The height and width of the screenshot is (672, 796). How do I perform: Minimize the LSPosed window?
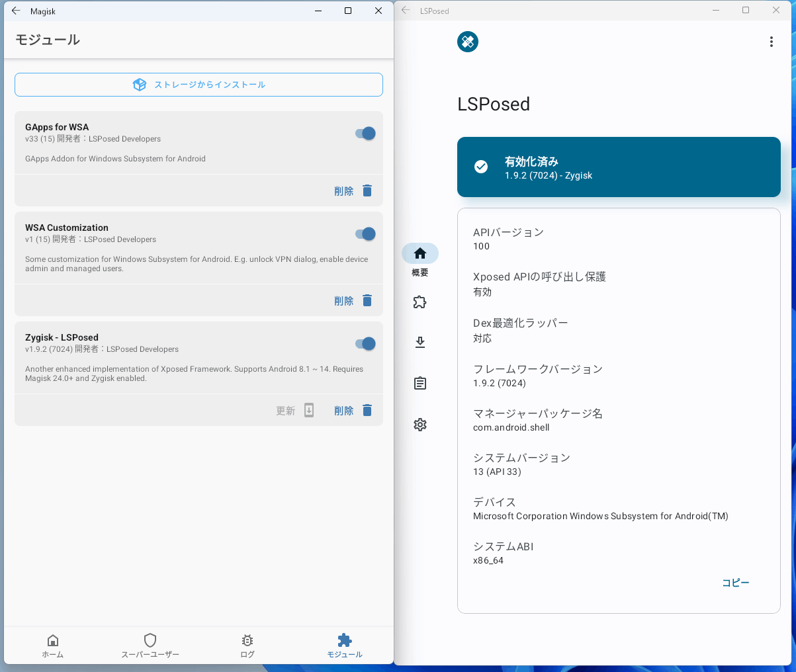pyautogui.click(x=715, y=11)
